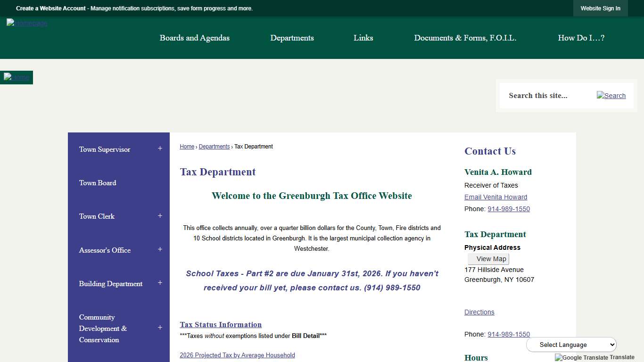Open the Boards and Agendas menu
This screenshot has height=362, width=644.
click(194, 38)
